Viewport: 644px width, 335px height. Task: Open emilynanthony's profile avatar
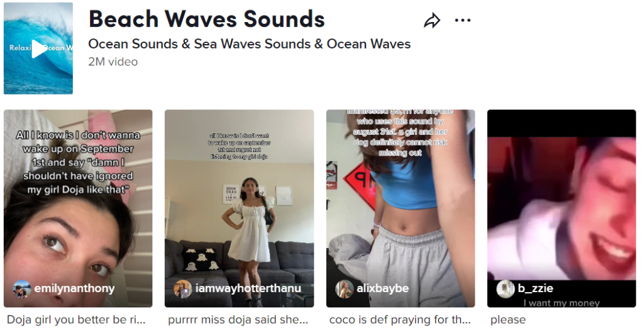click(21, 289)
